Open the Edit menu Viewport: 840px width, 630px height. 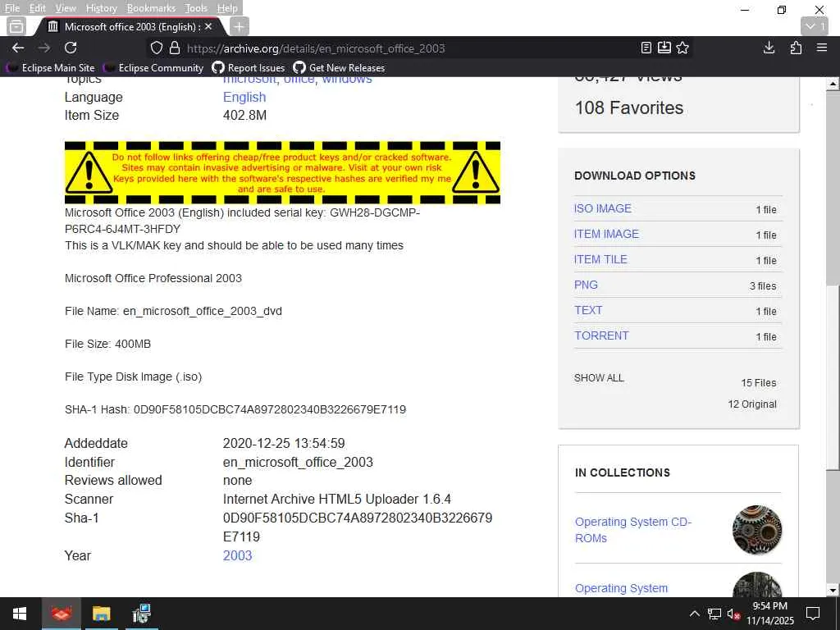tap(37, 8)
